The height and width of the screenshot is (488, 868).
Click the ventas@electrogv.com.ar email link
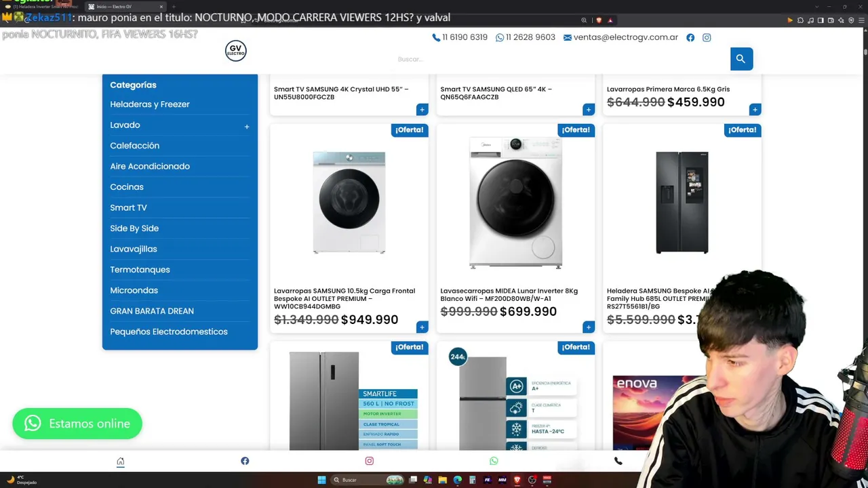(620, 37)
